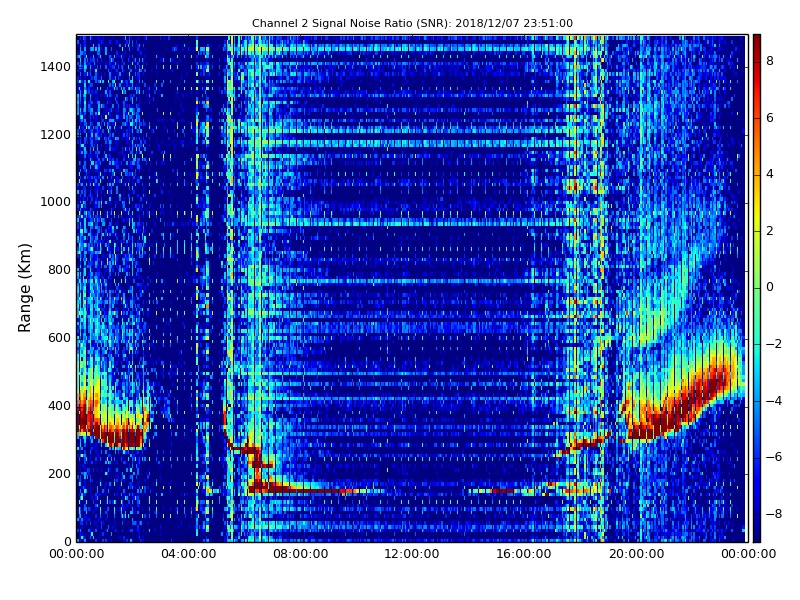This screenshot has width=800, height=600.
Task: Click the colorbar label 2
Action: pos(770,231)
